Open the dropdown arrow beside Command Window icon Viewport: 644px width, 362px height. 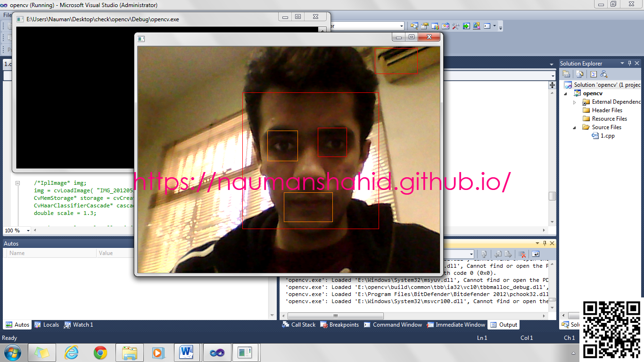(495, 26)
